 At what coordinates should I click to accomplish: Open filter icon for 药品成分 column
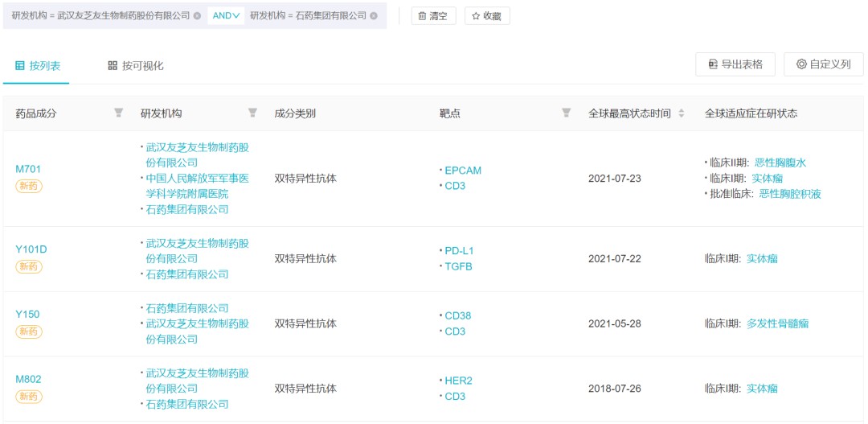(118, 113)
